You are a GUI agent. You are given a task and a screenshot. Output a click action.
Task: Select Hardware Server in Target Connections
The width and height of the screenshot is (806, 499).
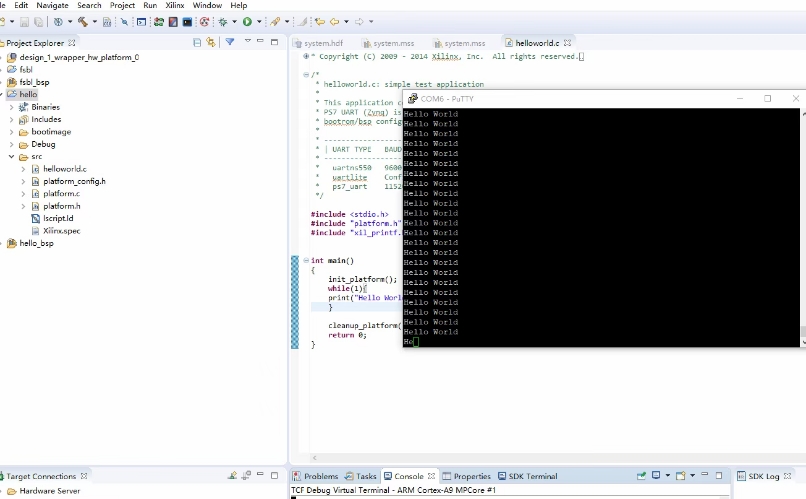[x=49, y=491]
